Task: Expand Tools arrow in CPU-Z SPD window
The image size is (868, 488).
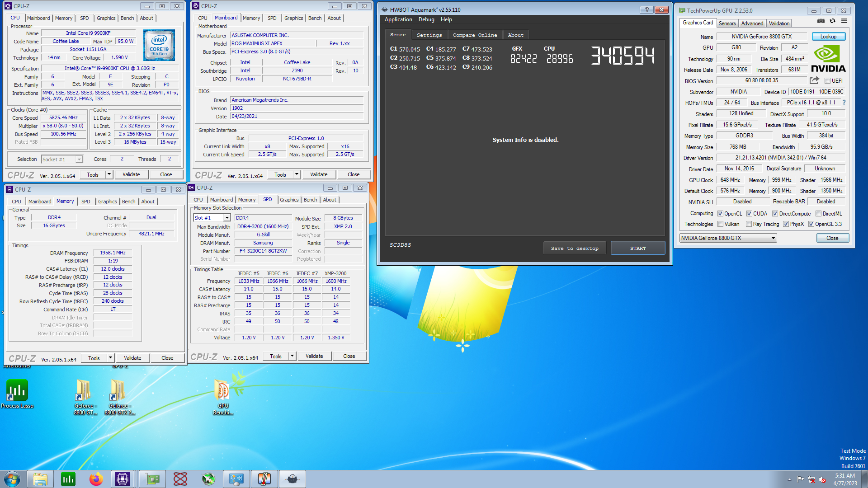Action: (x=292, y=356)
